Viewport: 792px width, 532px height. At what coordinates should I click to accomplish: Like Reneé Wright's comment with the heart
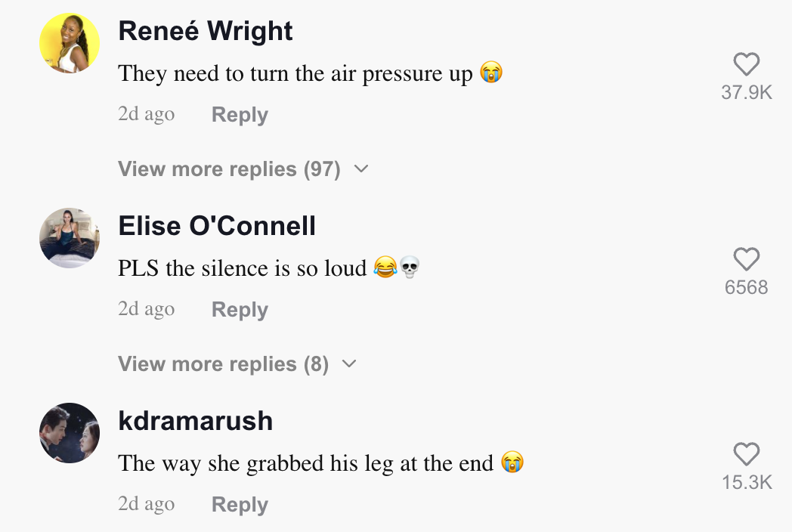coord(746,65)
